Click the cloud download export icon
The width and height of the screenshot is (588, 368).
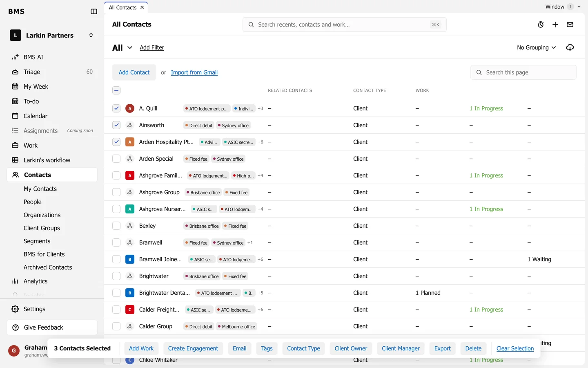coord(570,47)
